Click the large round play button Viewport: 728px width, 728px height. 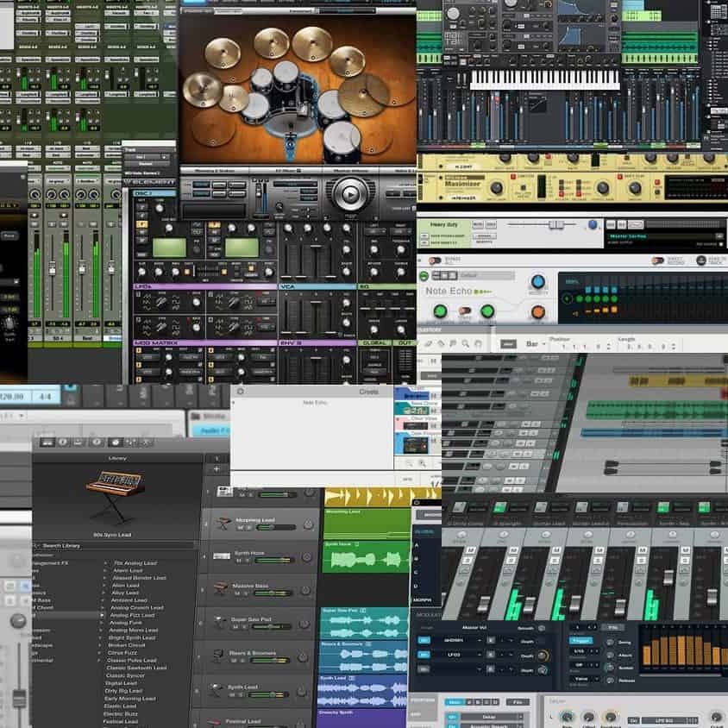(x=350, y=195)
